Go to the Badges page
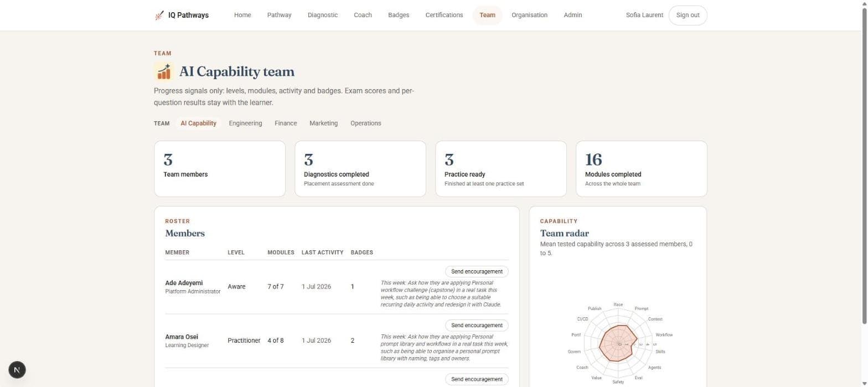 pyautogui.click(x=399, y=15)
